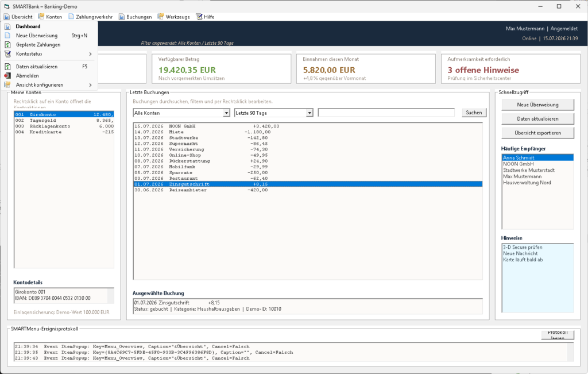Select the 03.07.2026 Restaurant booking
588x374 pixels.
pyautogui.click(x=308, y=179)
